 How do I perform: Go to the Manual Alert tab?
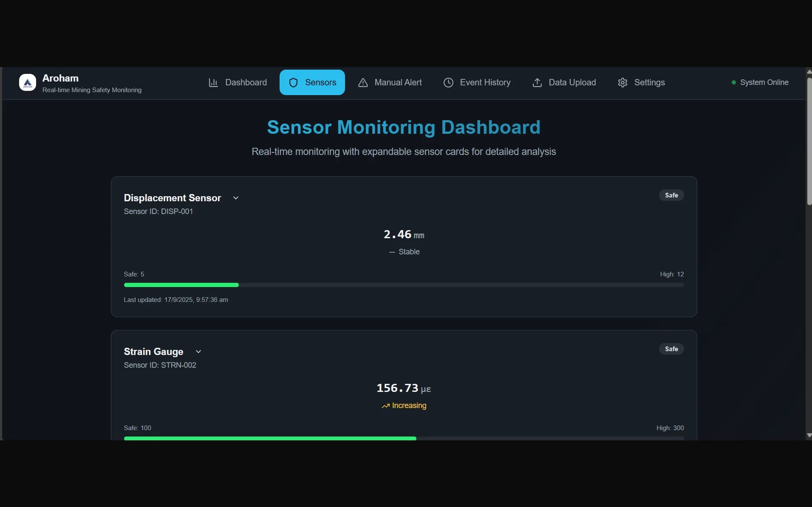(x=390, y=82)
